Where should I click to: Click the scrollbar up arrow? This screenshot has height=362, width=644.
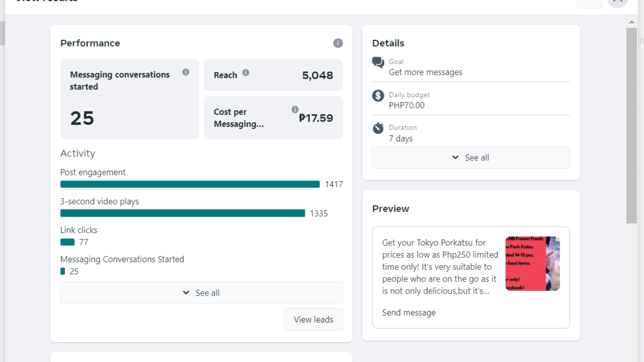click(x=632, y=22)
